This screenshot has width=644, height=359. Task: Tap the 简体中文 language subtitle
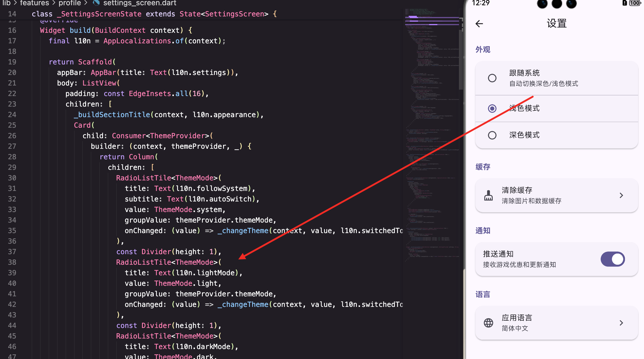click(515, 328)
